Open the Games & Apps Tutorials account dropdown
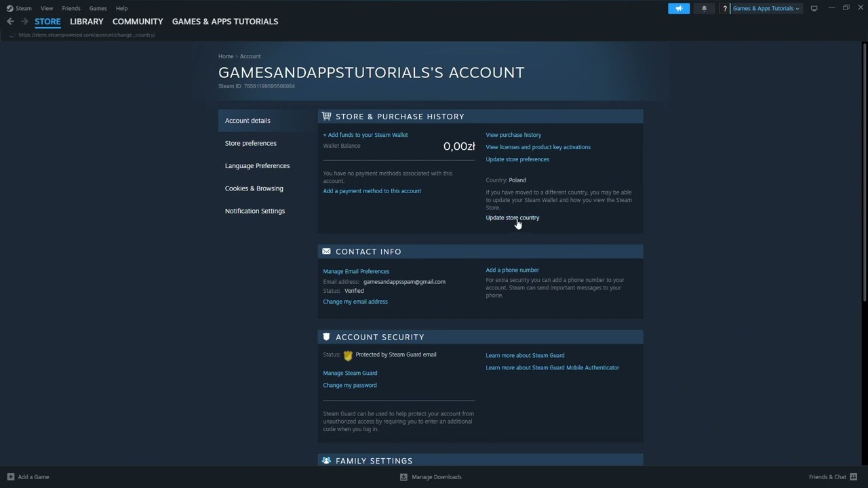 point(766,8)
